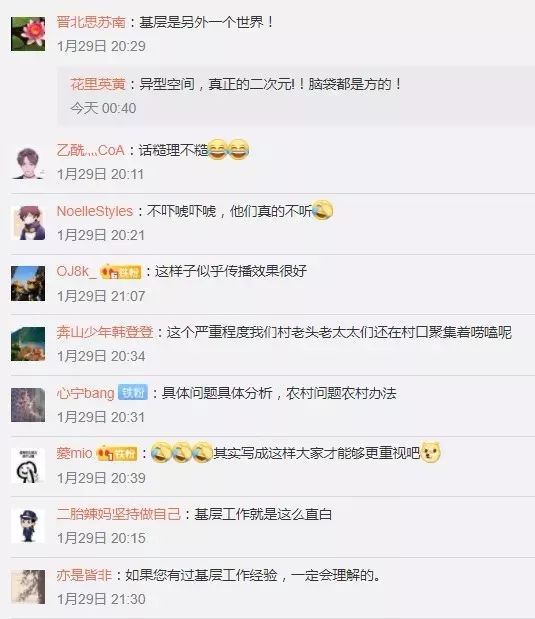Open the 二胎辣妈坚持做自己 profile
The width and height of the screenshot is (535, 619).
pos(119,514)
